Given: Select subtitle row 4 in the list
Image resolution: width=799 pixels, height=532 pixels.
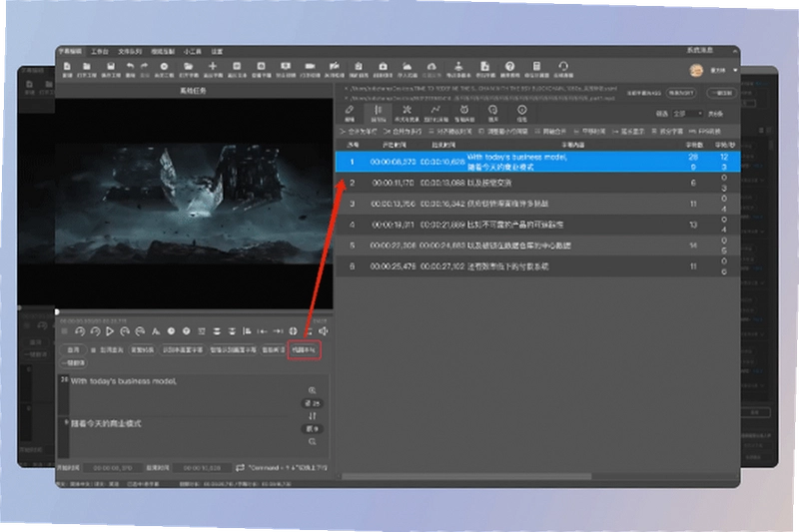Looking at the screenshot, I should point(537,225).
